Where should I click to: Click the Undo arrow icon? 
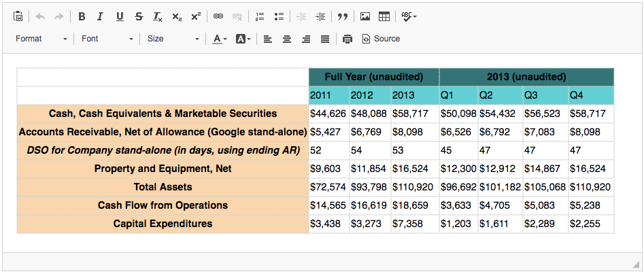40,16
